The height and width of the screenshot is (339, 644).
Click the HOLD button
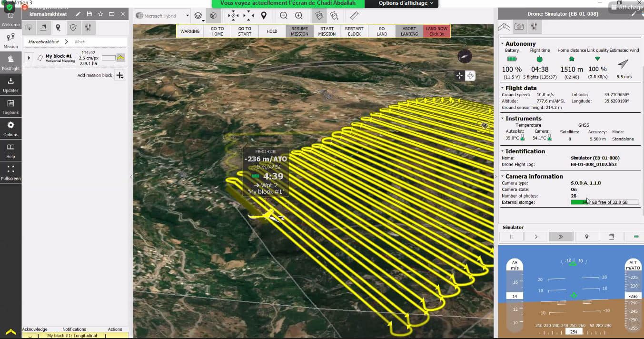272,31
